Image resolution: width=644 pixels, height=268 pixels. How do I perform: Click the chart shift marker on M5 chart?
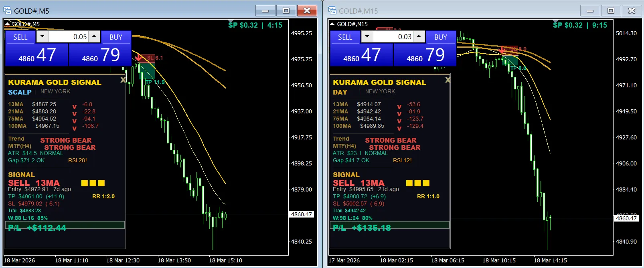pyautogui.click(x=231, y=21)
